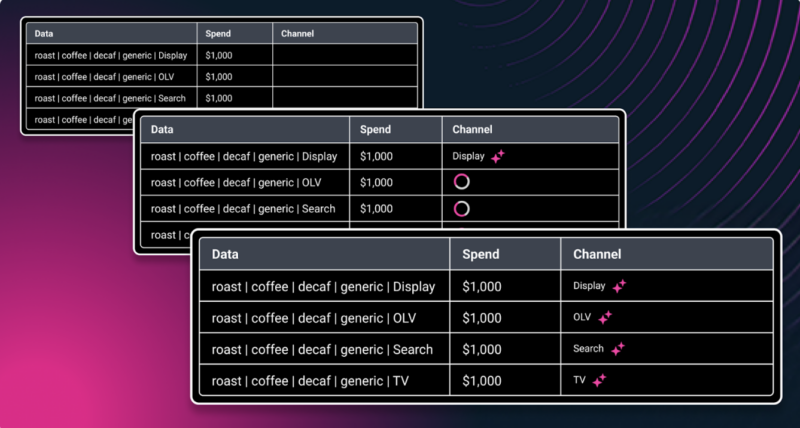800x428 pixels.
Task: Select the Spend column header in front table
Action: 481,255
